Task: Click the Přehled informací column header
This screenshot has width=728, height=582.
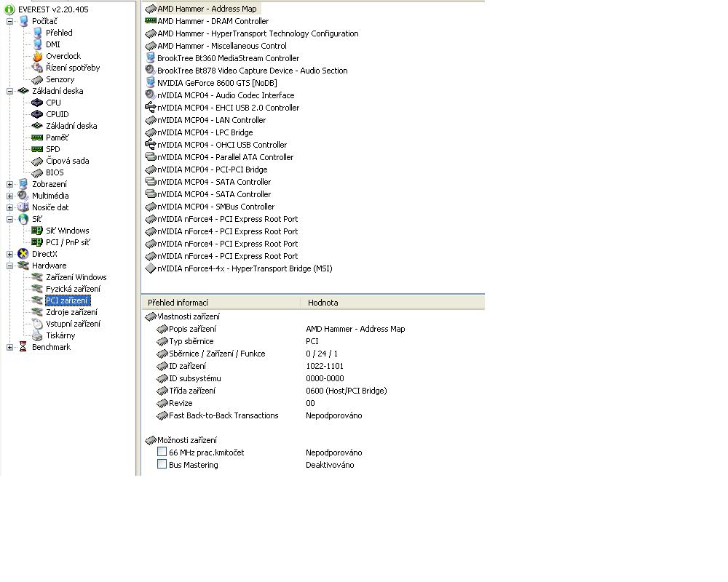Action: 221,303
